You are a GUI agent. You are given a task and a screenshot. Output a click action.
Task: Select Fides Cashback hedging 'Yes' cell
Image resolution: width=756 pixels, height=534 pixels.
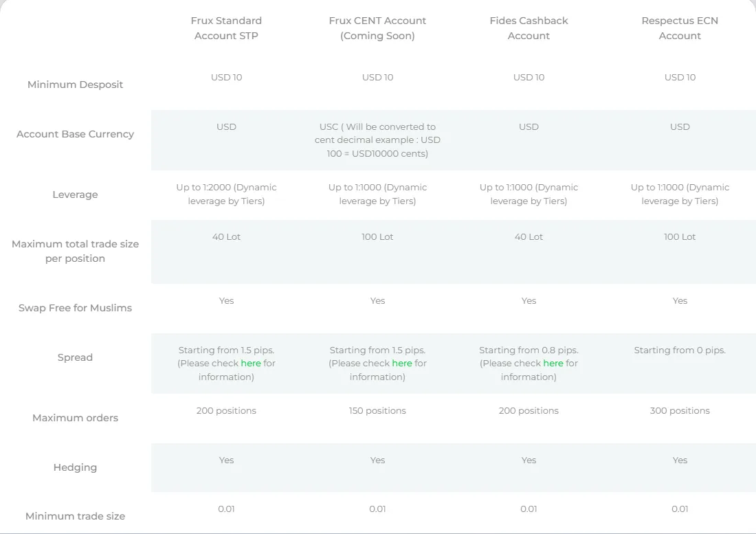tap(529, 460)
